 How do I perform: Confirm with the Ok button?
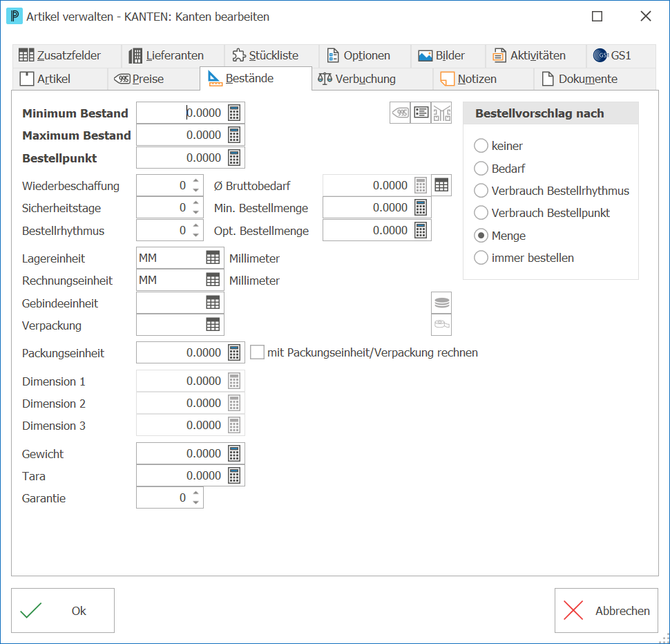click(63, 610)
